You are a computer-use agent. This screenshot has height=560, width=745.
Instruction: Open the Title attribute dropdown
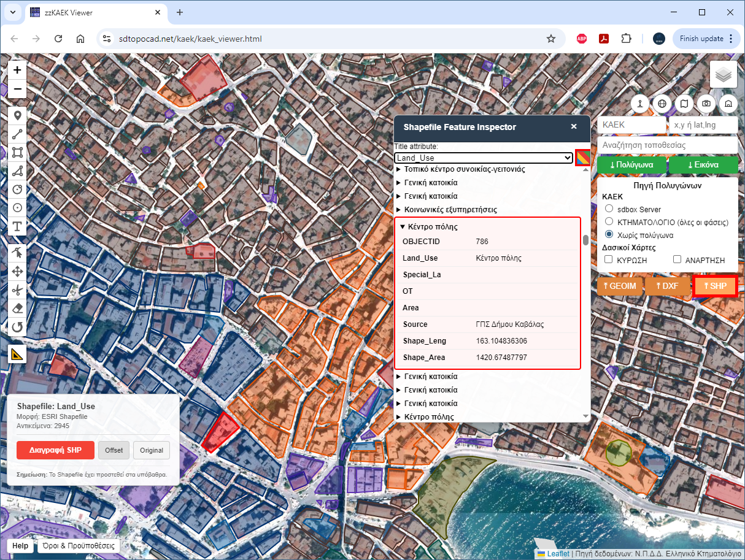(483, 158)
